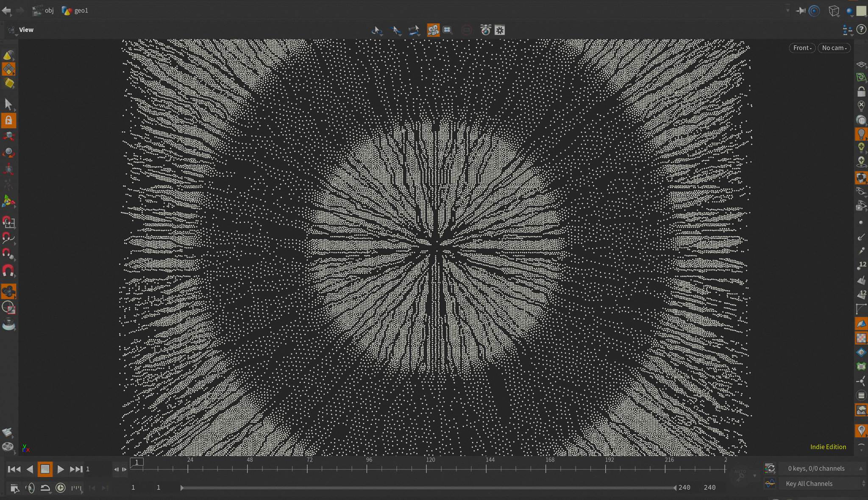868x500 pixels.
Task: Click the playback range slider bar
Action: (x=428, y=488)
